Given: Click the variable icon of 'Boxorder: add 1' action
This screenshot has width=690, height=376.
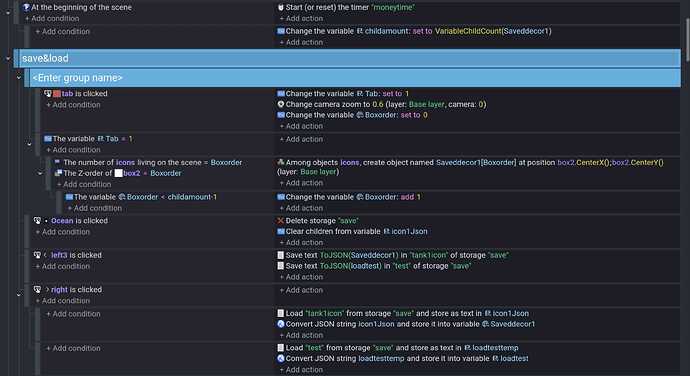Looking at the screenshot, I should tap(281, 197).
